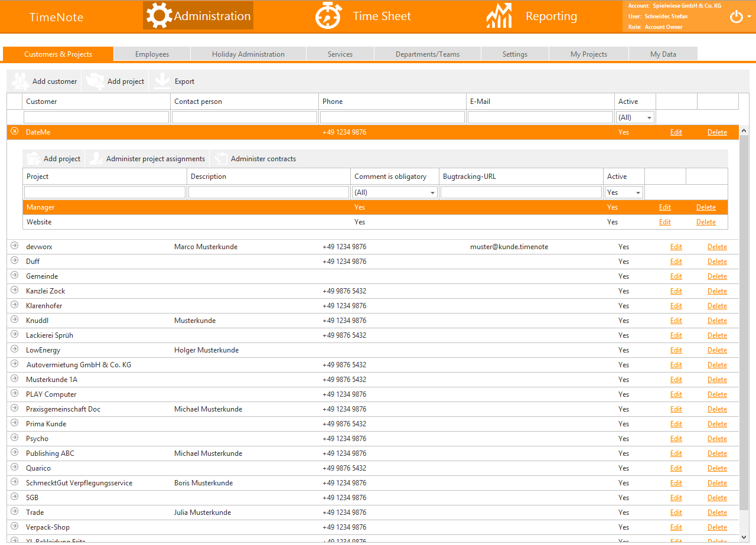Open Administer contracts icon
This screenshot has height=545, width=756.
click(221, 159)
